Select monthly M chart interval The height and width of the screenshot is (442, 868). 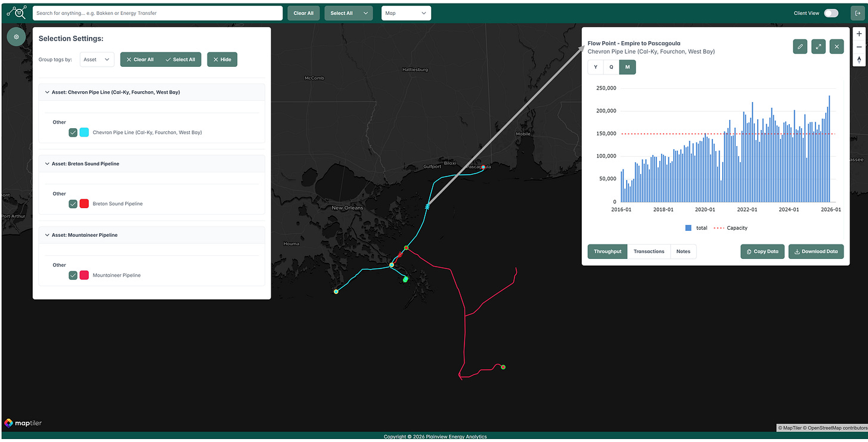pos(627,67)
